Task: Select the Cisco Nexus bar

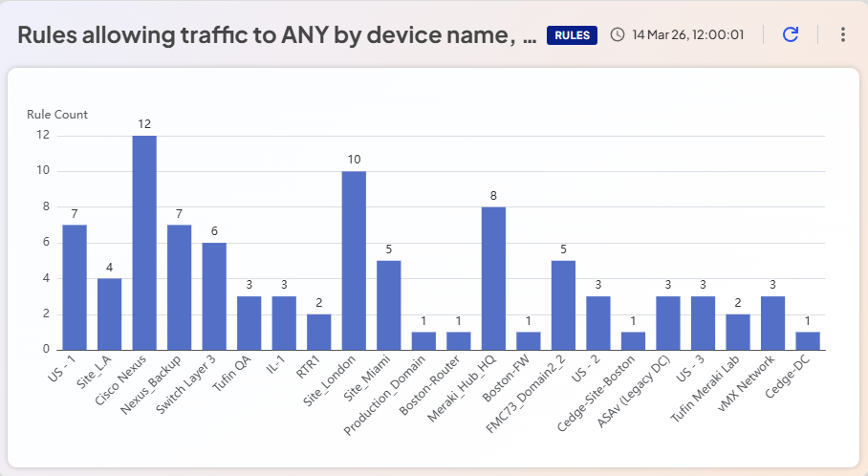Action: pos(144,243)
